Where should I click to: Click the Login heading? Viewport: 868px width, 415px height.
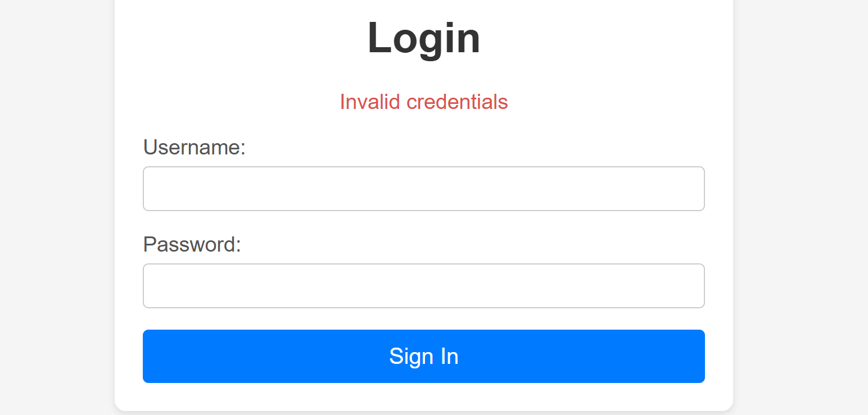tap(423, 38)
